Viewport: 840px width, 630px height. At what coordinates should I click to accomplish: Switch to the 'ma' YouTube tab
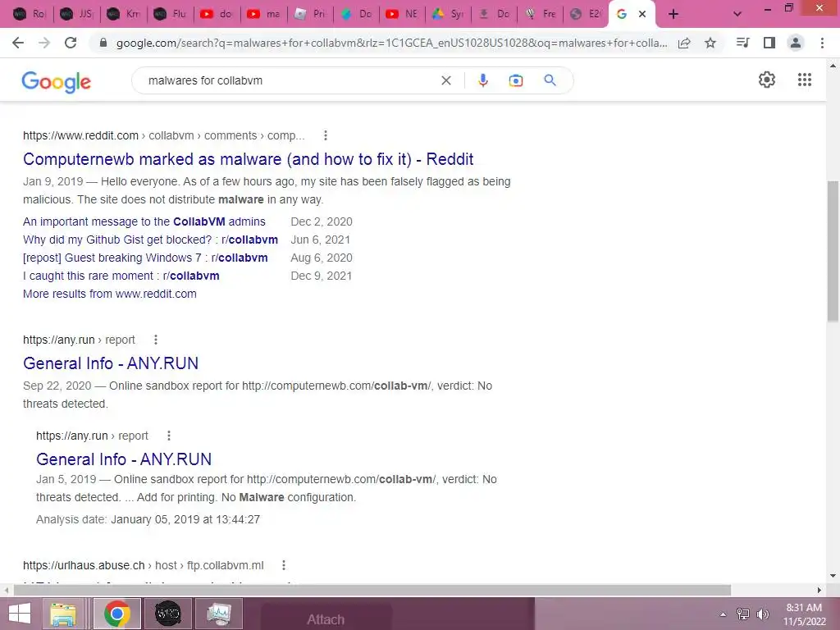[265, 14]
